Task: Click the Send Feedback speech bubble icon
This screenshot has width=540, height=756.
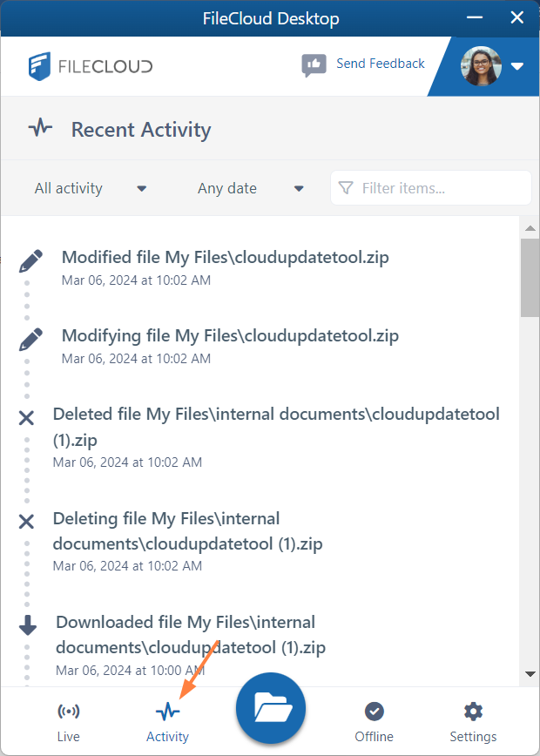Action: (314, 64)
